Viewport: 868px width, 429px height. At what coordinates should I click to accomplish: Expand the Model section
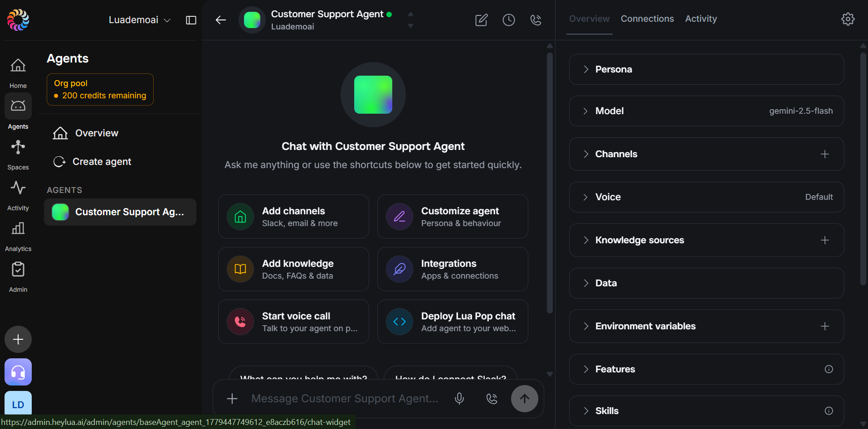point(707,111)
